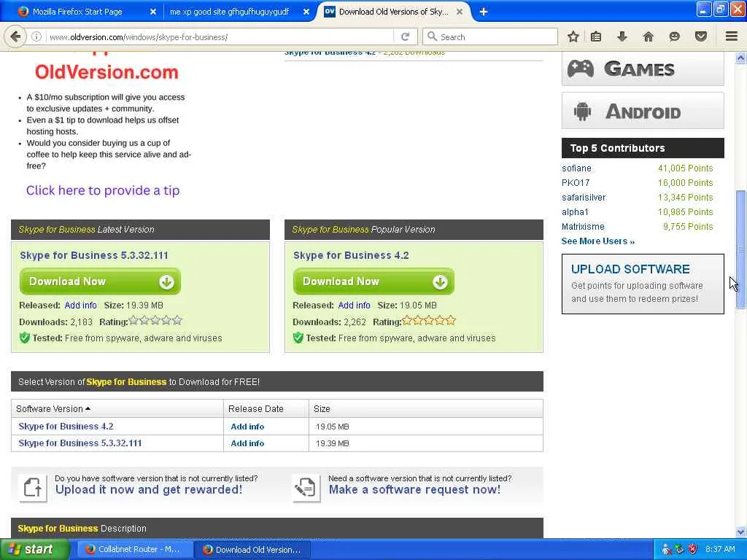Viewport: 747px width, 560px height.
Task: Click Add info in the 4.2 table row
Action: 247,427
